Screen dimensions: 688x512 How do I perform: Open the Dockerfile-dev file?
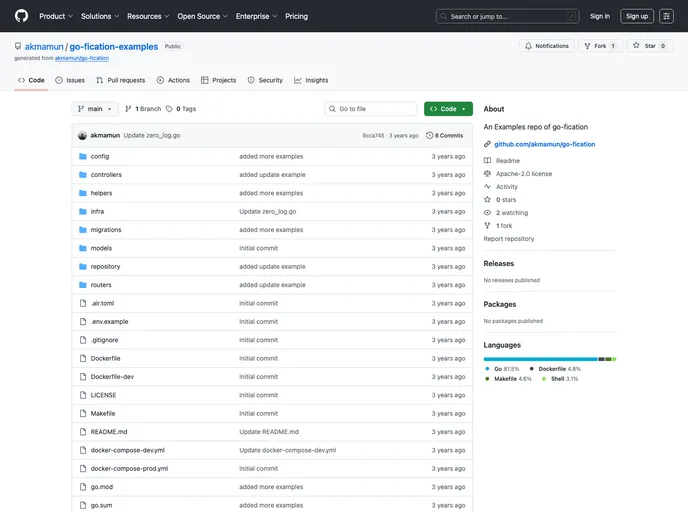(x=112, y=377)
